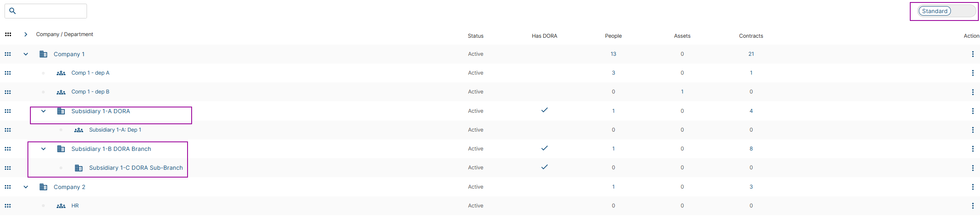Image resolution: width=980 pixels, height=221 pixels.
Task: Collapse the Company 1 tree node
Action: [26, 54]
